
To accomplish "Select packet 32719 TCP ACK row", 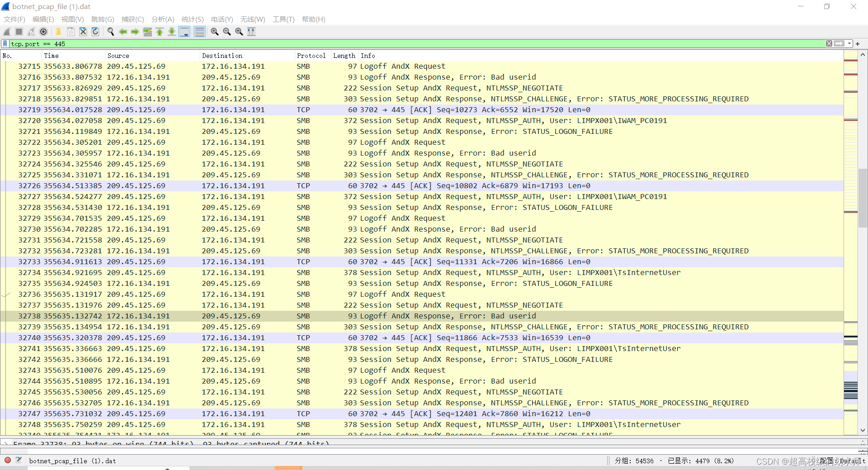I will pyautogui.click(x=422, y=110).
